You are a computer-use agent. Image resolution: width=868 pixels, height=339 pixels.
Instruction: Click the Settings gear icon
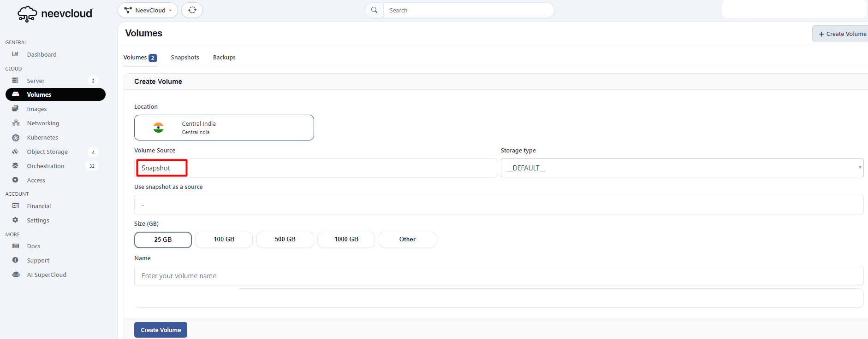click(x=16, y=220)
